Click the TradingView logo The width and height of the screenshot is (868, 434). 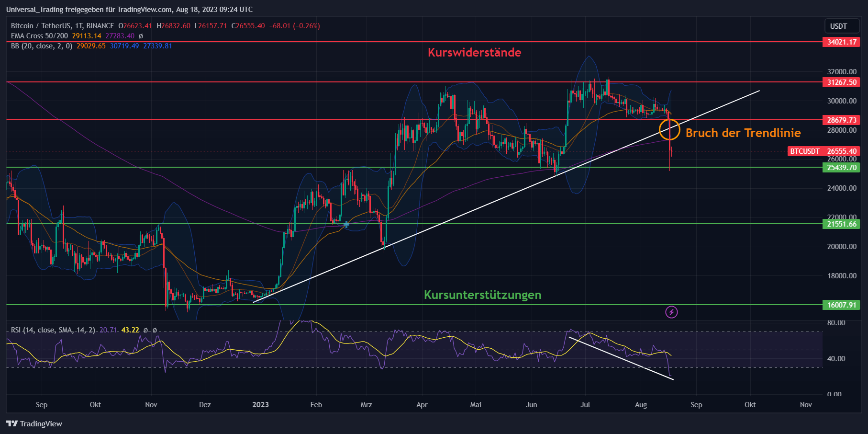[x=34, y=423]
